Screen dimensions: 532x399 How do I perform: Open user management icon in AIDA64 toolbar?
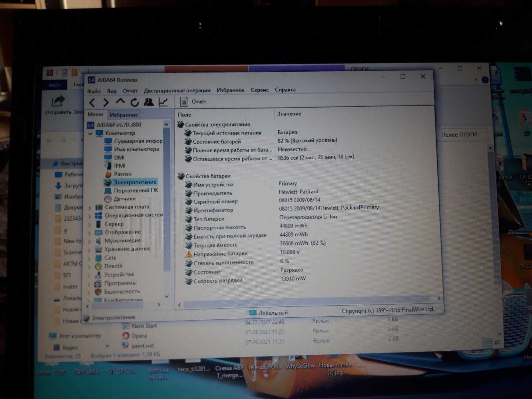pos(149,102)
